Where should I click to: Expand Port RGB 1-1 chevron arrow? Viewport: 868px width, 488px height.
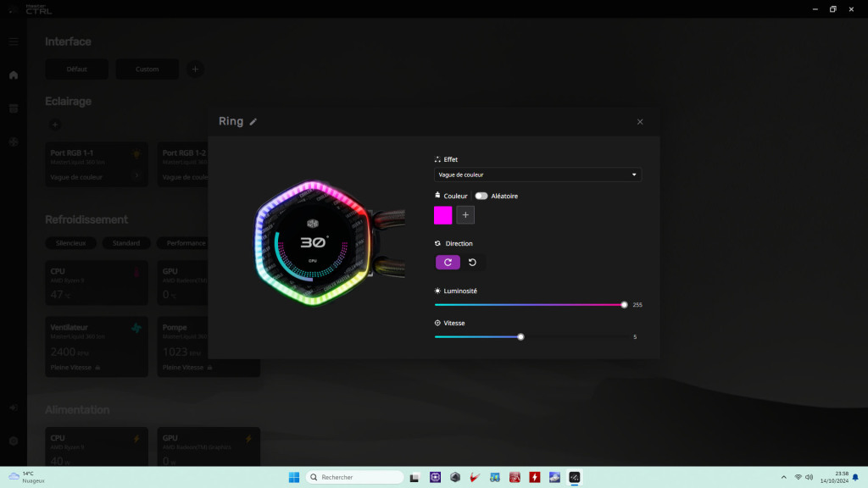[137, 176]
